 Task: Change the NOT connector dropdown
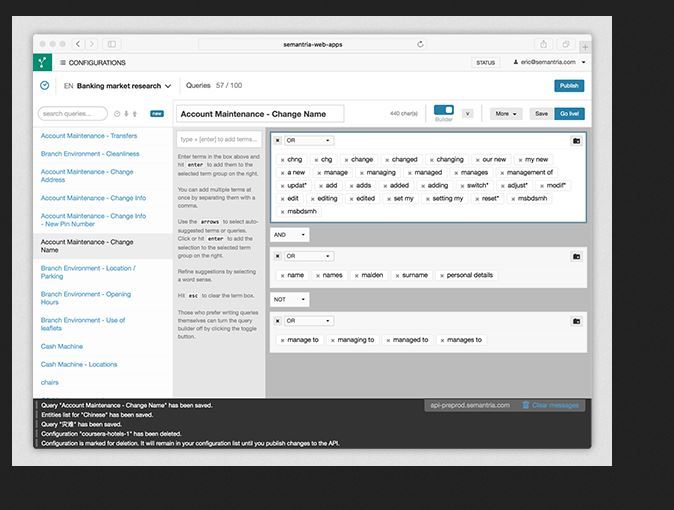(x=289, y=300)
